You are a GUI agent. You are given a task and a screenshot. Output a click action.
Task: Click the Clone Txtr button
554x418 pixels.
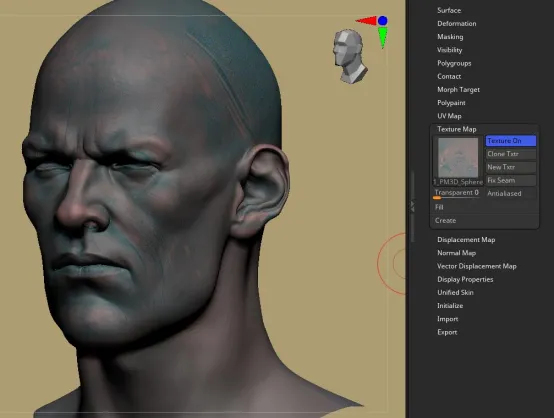(511, 154)
